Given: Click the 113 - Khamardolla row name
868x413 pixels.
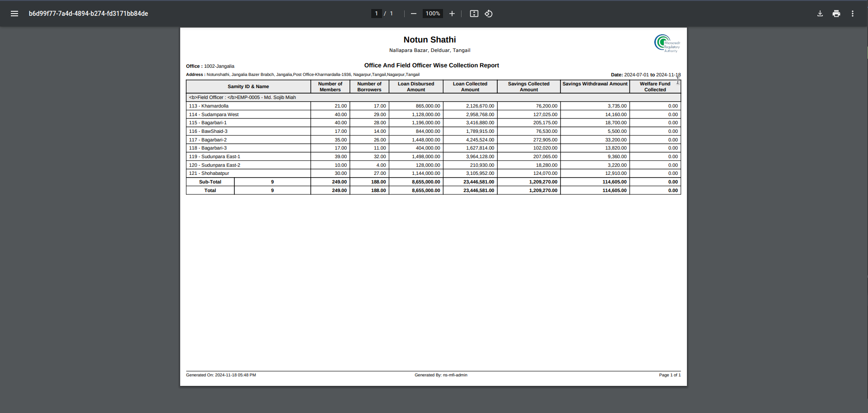Looking at the screenshot, I should pyautogui.click(x=209, y=106).
